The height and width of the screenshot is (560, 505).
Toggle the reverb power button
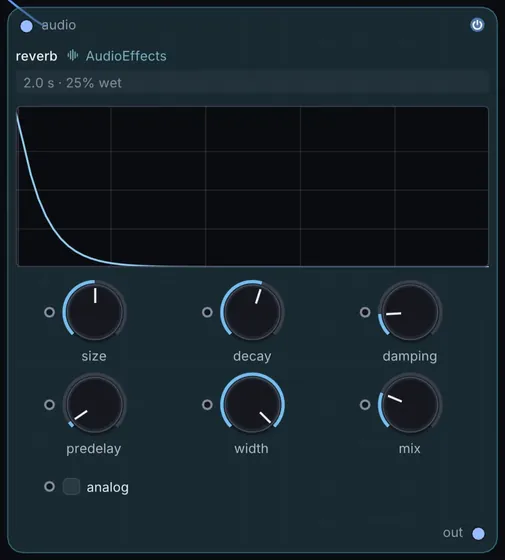click(477, 25)
